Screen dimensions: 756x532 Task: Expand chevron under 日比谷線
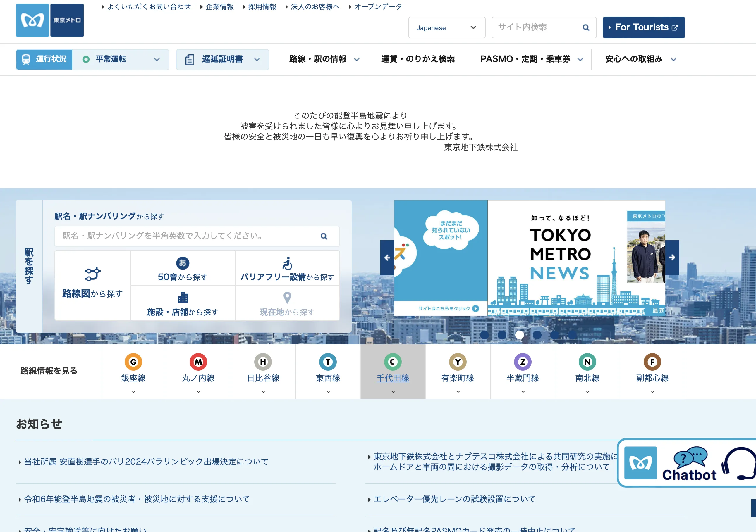263,391
